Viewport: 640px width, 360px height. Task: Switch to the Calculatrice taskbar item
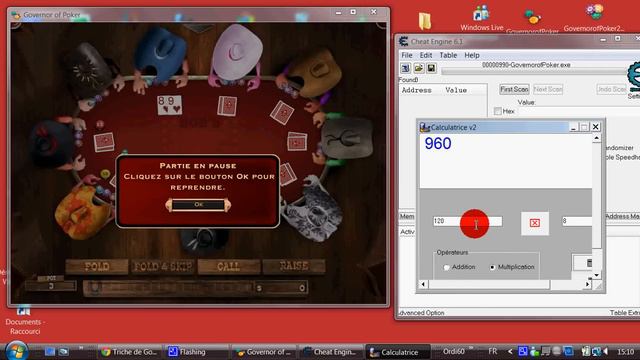[x=398, y=352]
